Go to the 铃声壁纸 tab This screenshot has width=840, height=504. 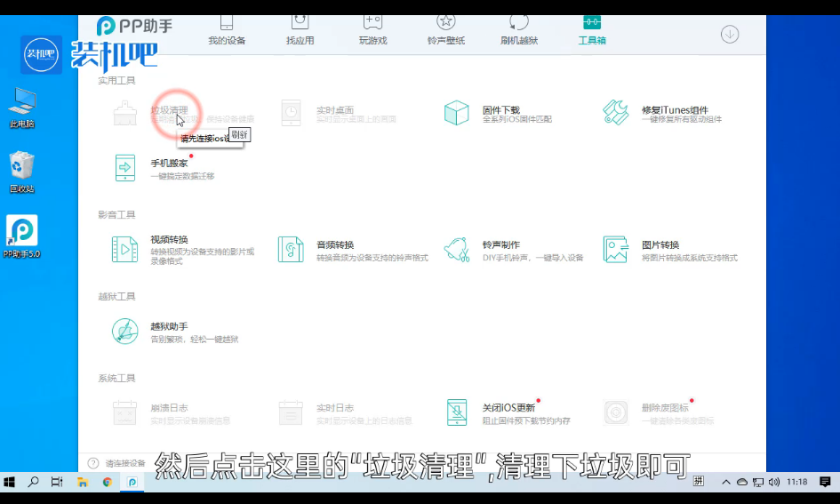(x=445, y=29)
